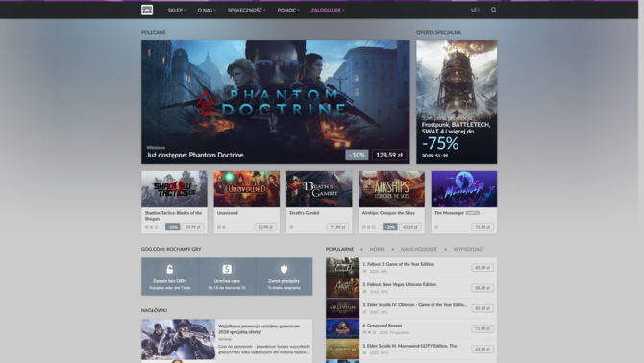Open Fallout 3: Game of the Year Edition
Screen dimensions: 644x363
[411, 268]
